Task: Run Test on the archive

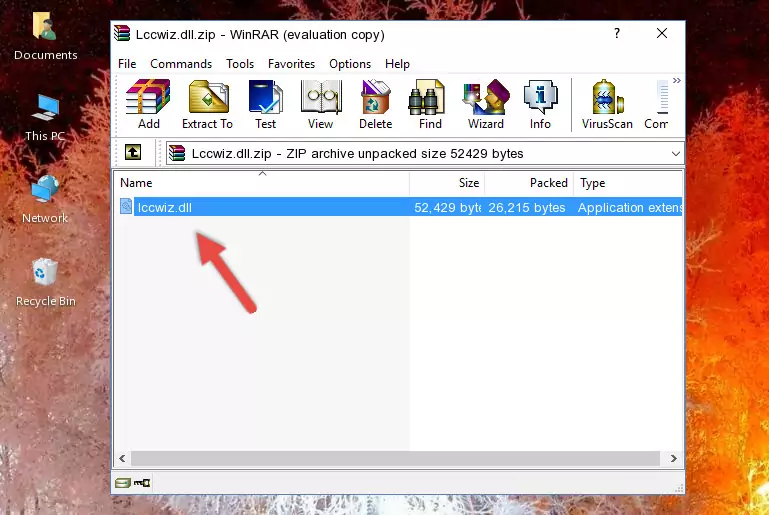Action: (265, 104)
